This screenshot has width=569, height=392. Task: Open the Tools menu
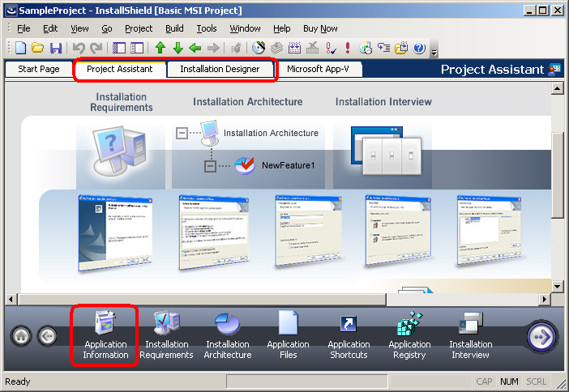(x=207, y=28)
